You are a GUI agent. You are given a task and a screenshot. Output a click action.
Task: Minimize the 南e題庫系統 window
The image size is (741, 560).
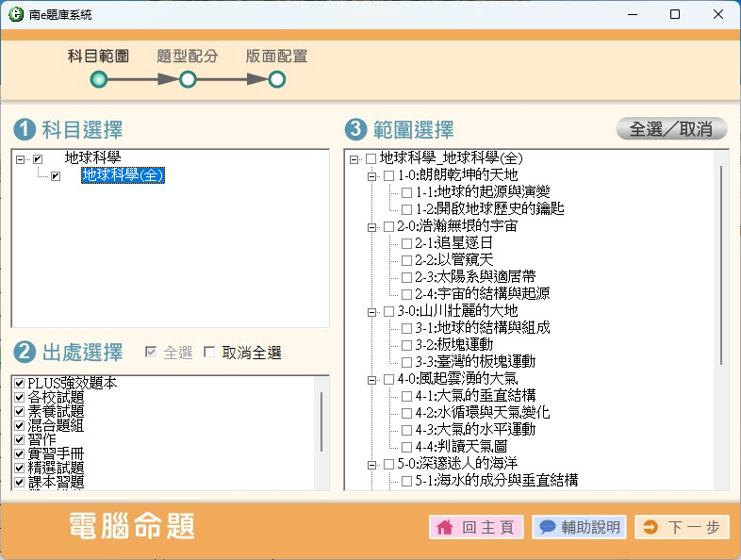click(x=633, y=15)
